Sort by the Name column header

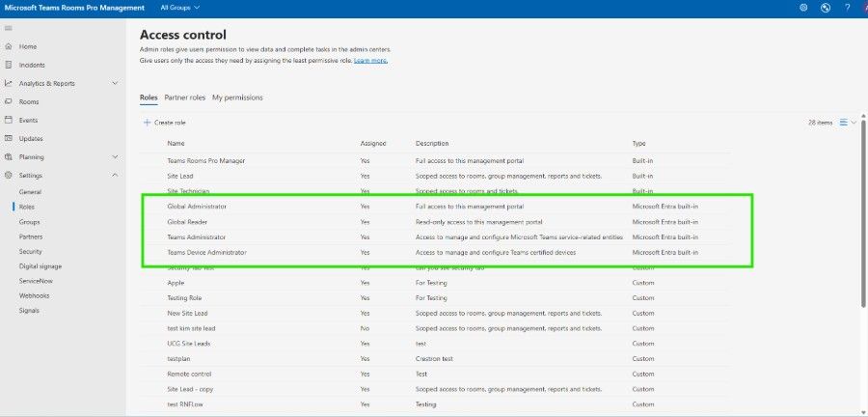(176, 144)
